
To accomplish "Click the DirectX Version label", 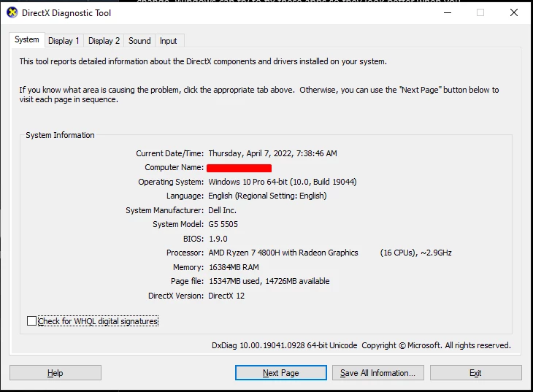I will tap(176, 296).
